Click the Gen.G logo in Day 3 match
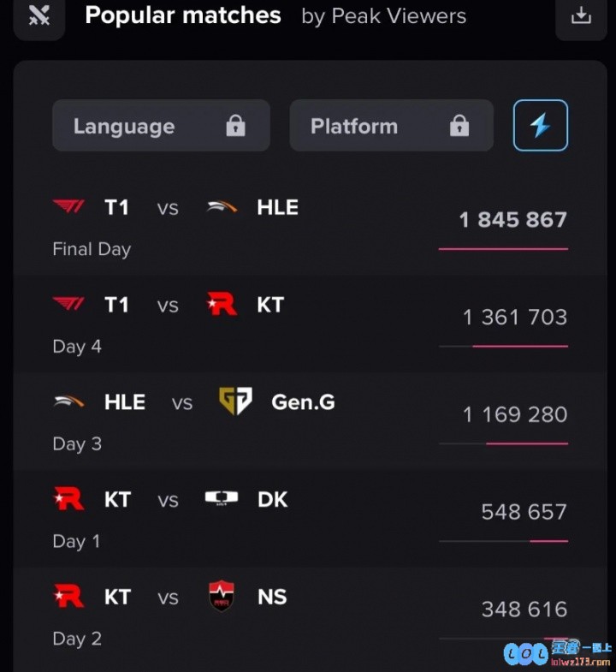 click(235, 401)
